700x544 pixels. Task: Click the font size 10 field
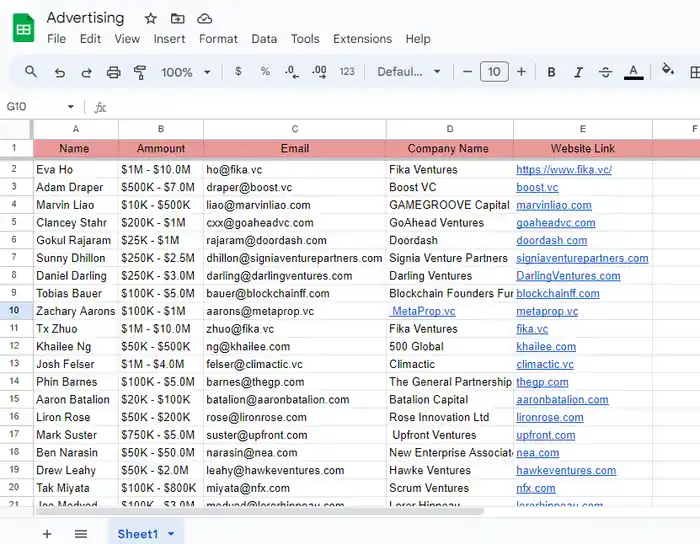494,71
